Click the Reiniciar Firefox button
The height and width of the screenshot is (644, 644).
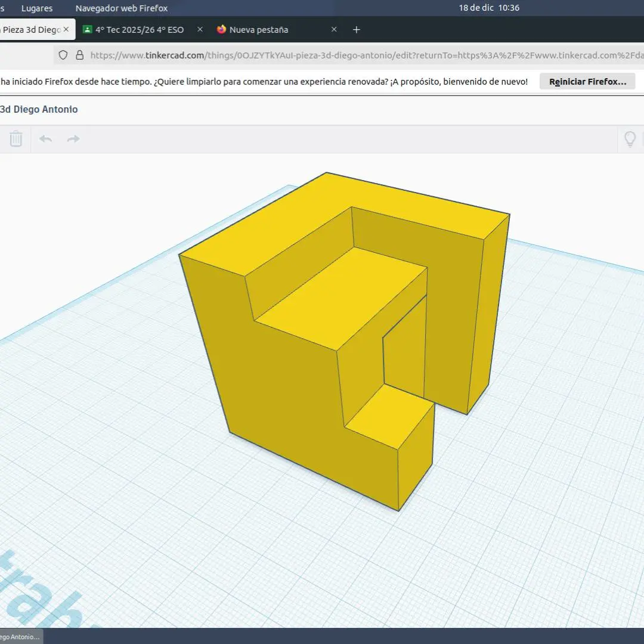587,82
